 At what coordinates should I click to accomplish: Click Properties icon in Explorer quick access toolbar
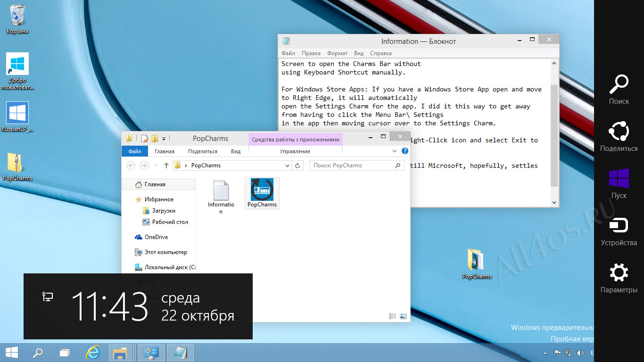pyautogui.click(x=145, y=139)
